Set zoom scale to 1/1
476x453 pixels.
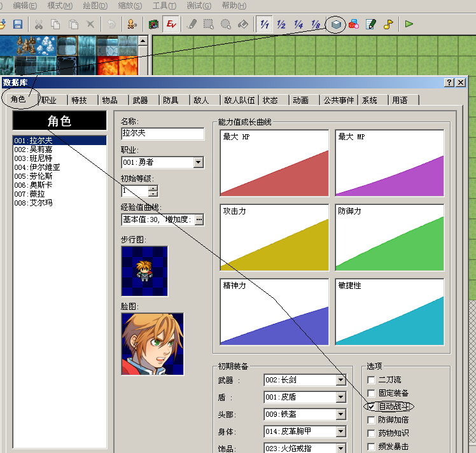(264, 24)
